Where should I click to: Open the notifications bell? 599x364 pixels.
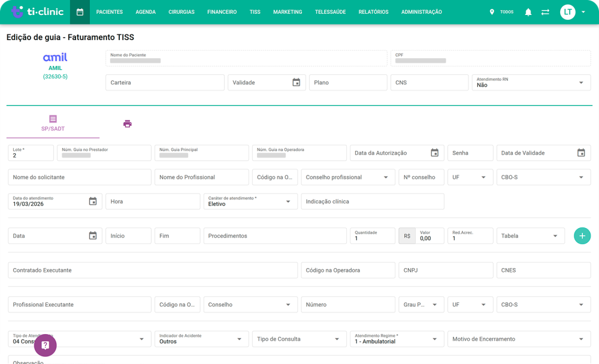pyautogui.click(x=528, y=12)
